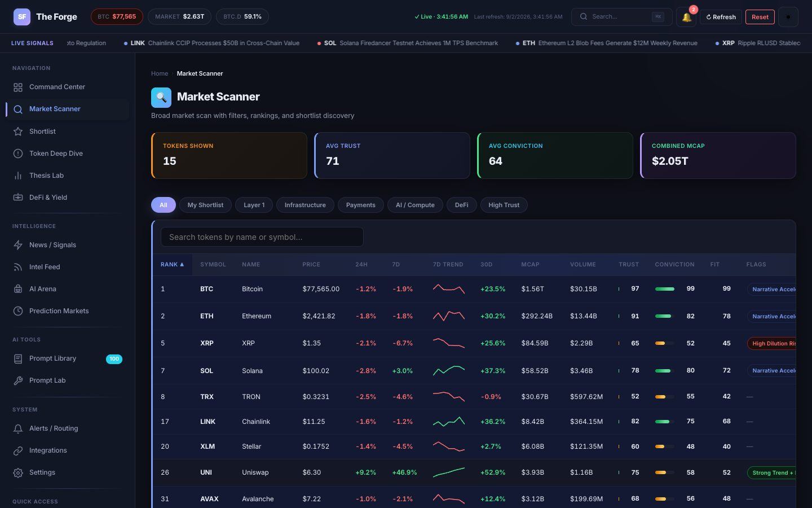Viewport: 812px width, 508px height.
Task: Click the Integrations link icon
Action: 18,450
